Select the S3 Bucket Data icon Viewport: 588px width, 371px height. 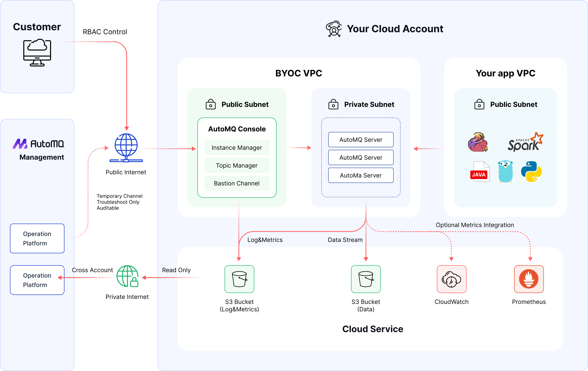pyautogui.click(x=366, y=279)
